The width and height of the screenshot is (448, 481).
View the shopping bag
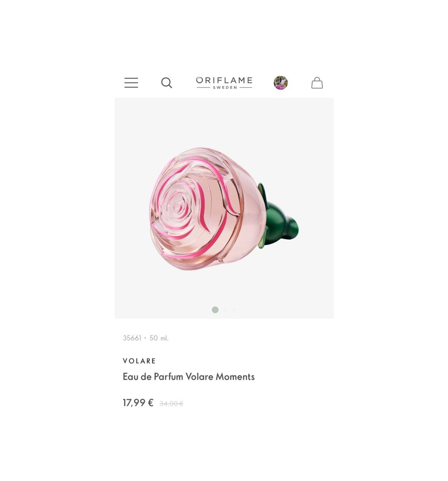pyautogui.click(x=317, y=83)
